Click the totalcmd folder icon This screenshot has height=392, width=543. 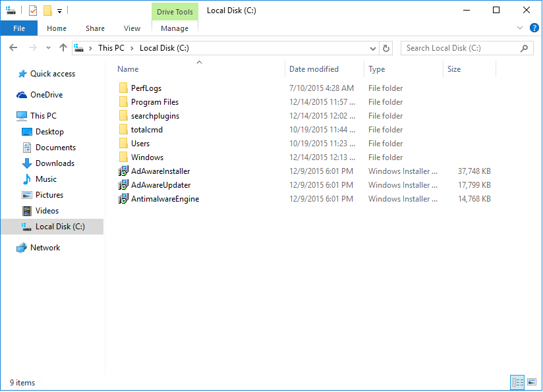pos(123,130)
